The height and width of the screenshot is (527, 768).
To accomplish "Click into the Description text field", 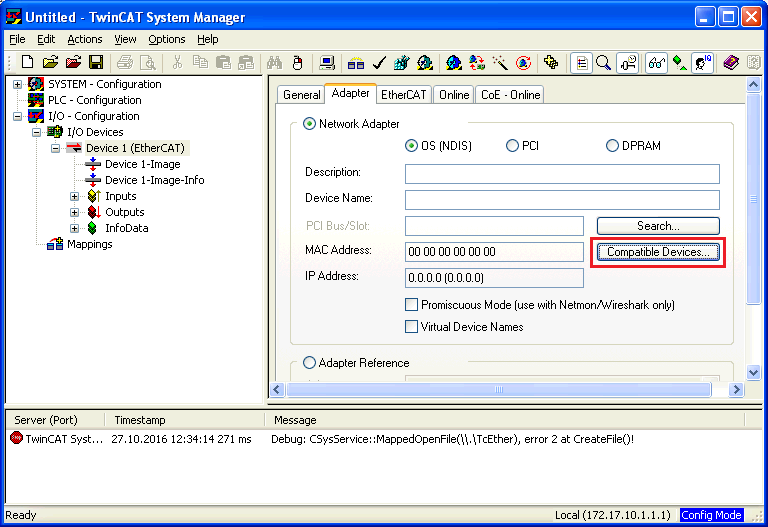I will 561,174.
